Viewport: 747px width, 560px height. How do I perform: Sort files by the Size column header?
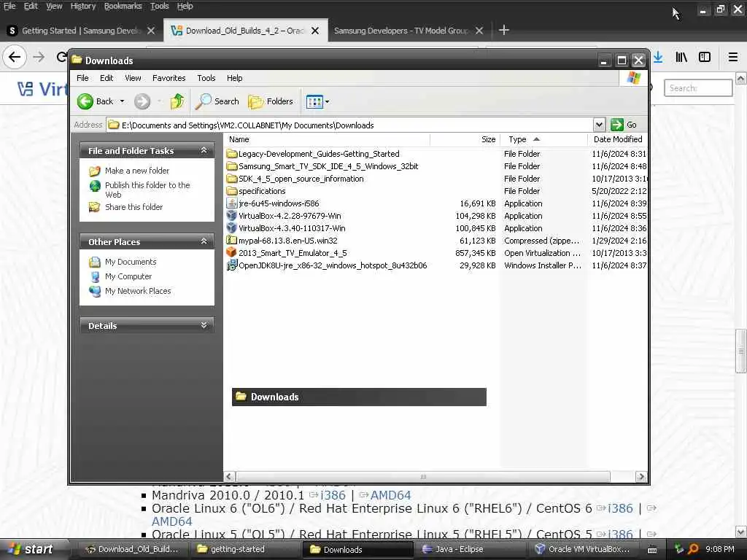pos(465,139)
